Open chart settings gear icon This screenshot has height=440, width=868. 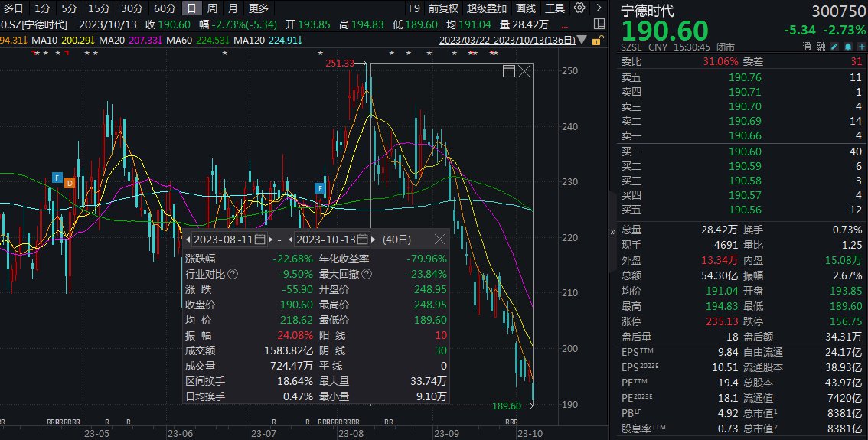pos(579,8)
